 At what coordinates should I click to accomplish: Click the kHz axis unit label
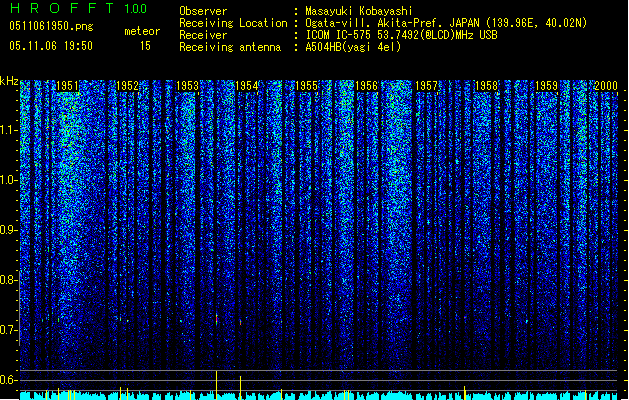click(x=9, y=81)
